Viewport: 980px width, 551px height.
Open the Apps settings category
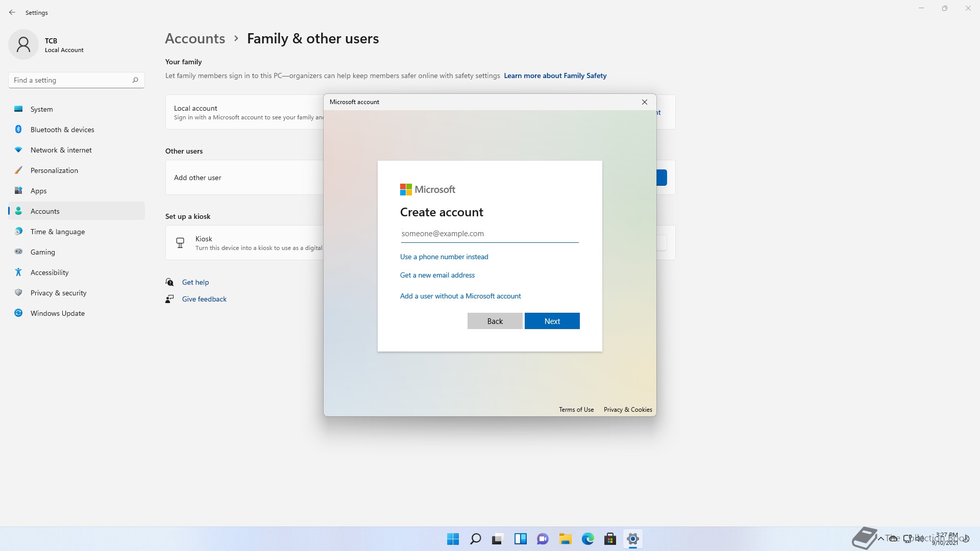pos(77,191)
